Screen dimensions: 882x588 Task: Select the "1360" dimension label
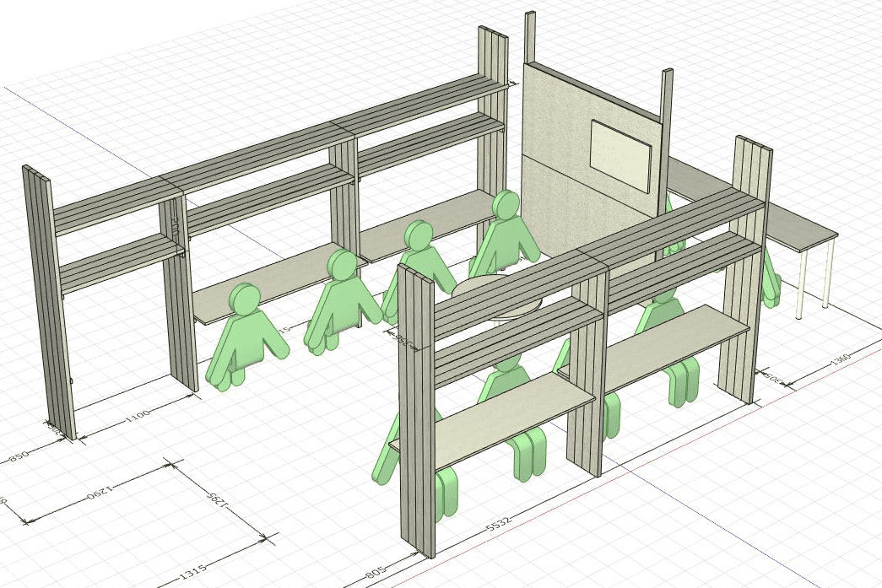click(x=842, y=360)
